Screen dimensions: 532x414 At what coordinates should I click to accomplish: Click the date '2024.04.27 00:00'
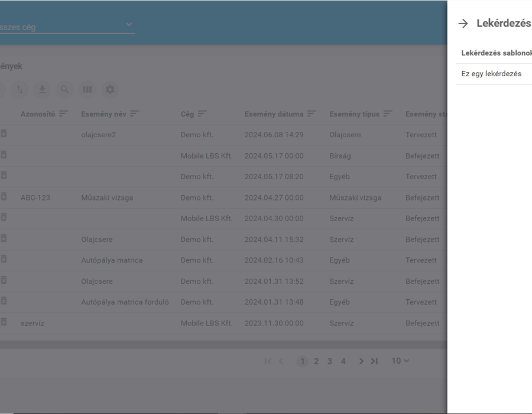[274, 198]
